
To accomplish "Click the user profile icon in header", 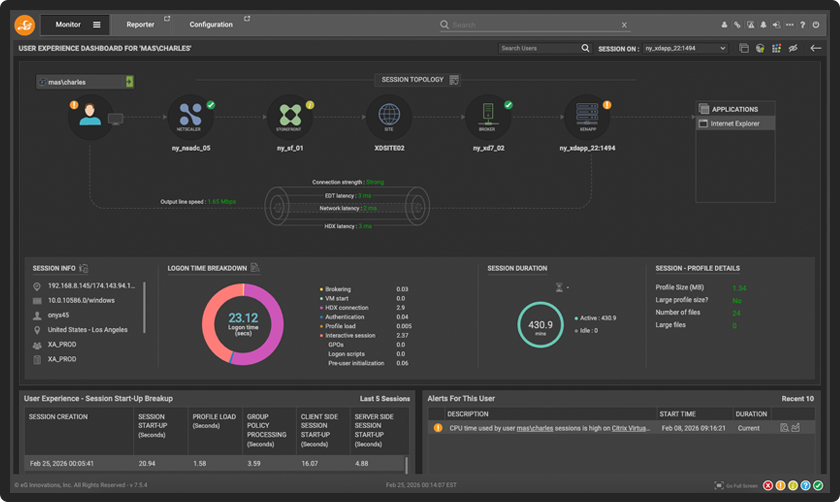I will [x=724, y=25].
